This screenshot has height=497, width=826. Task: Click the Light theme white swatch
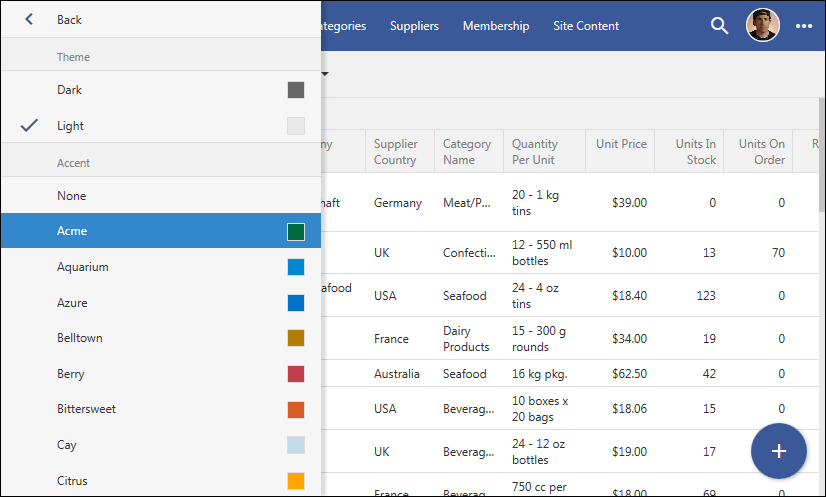pos(296,126)
